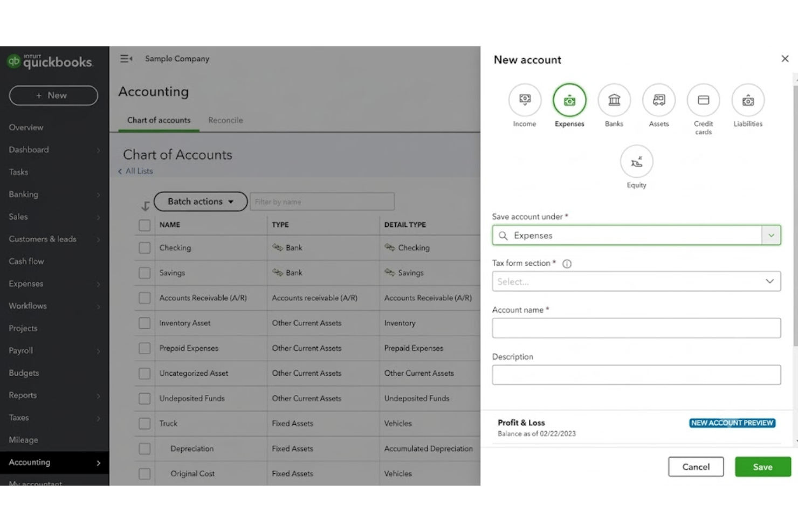Screen dimensions: 798x532
Task: Save the new account
Action: (x=763, y=467)
